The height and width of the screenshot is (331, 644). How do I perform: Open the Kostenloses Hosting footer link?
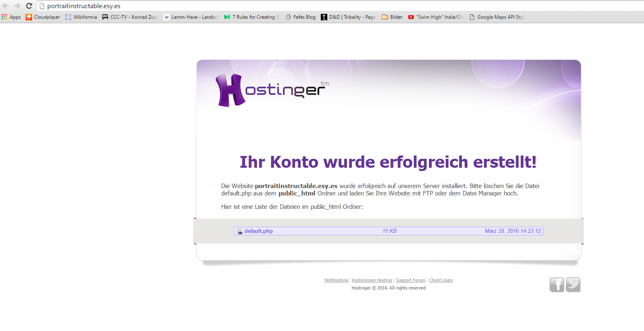point(372,280)
